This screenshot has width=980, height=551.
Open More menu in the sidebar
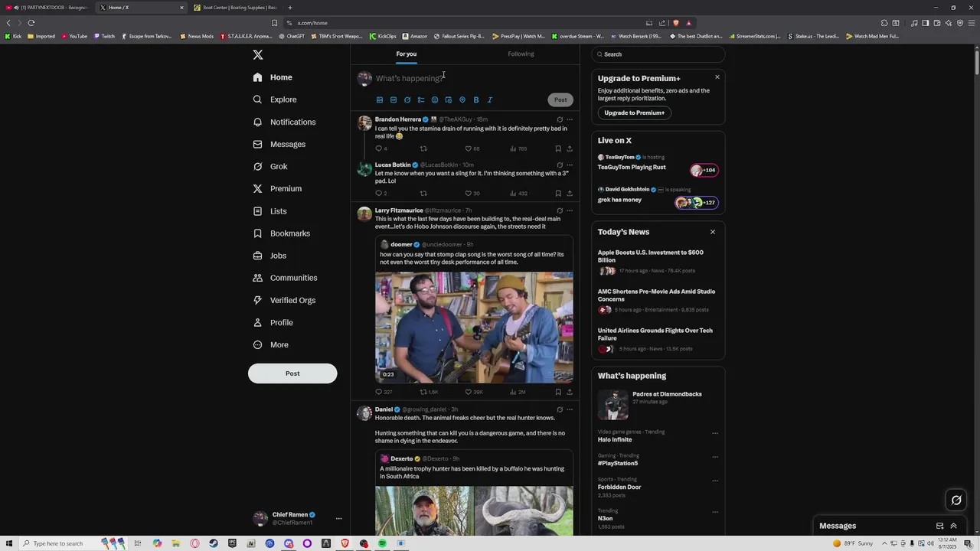click(271, 345)
